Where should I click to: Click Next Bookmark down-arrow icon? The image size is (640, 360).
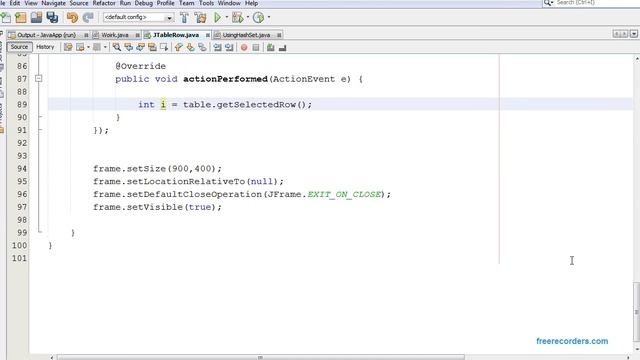coord(190,47)
